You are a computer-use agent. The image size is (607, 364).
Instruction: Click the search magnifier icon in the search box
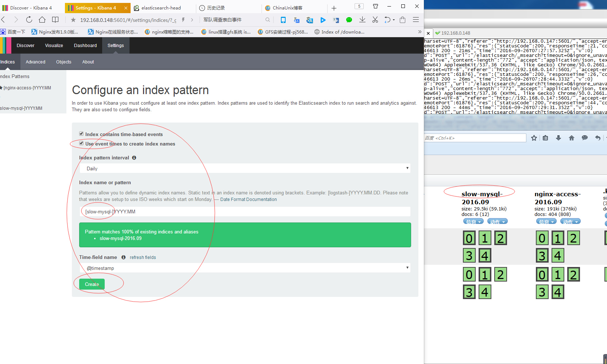click(x=268, y=20)
